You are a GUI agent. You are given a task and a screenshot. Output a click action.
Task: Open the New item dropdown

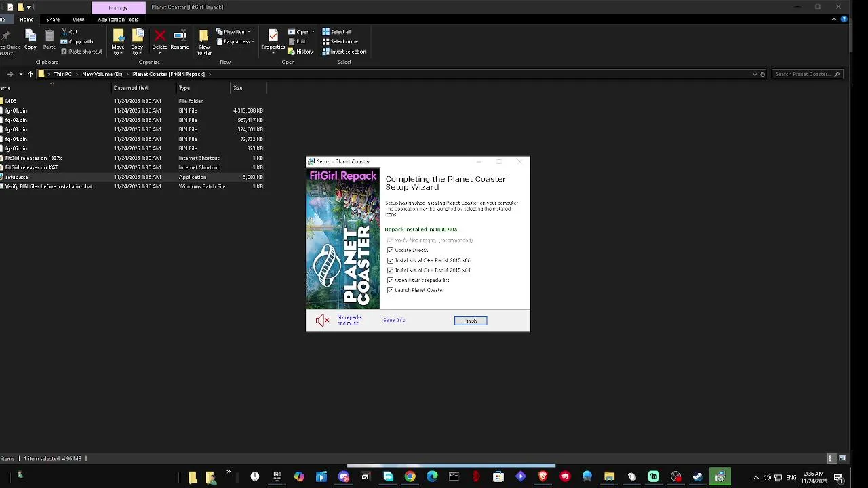pos(233,32)
